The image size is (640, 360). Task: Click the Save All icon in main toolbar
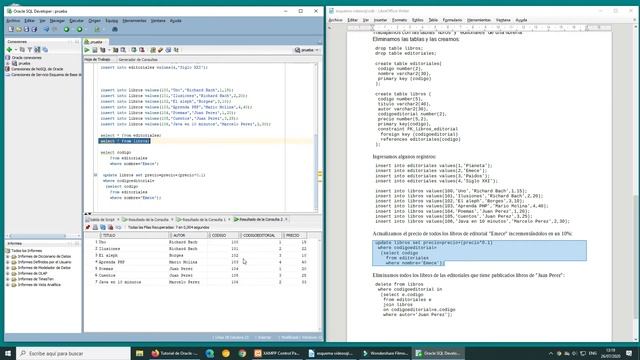click(x=34, y=29)
